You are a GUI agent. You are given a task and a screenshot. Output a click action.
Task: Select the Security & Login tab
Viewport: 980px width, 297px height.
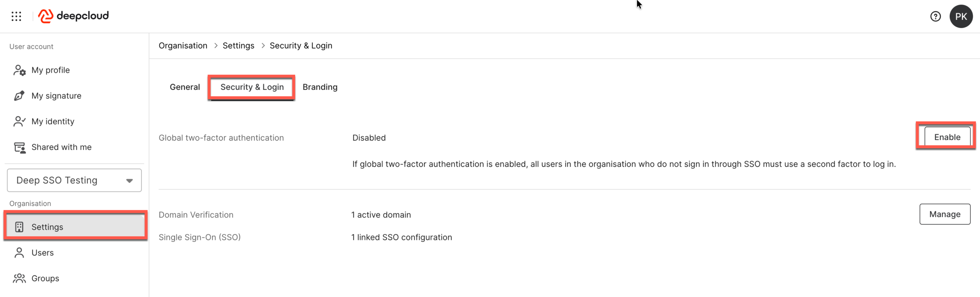click(252, 87)
